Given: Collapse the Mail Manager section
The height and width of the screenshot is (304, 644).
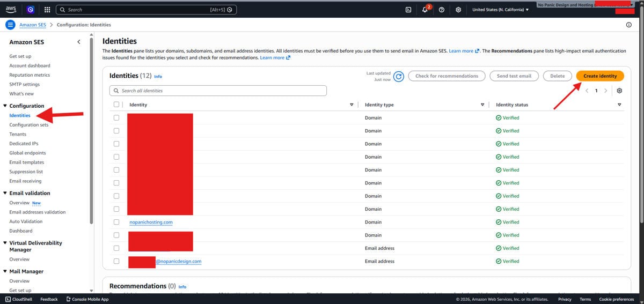Looking at the screenshot, I should pos(5,271).
